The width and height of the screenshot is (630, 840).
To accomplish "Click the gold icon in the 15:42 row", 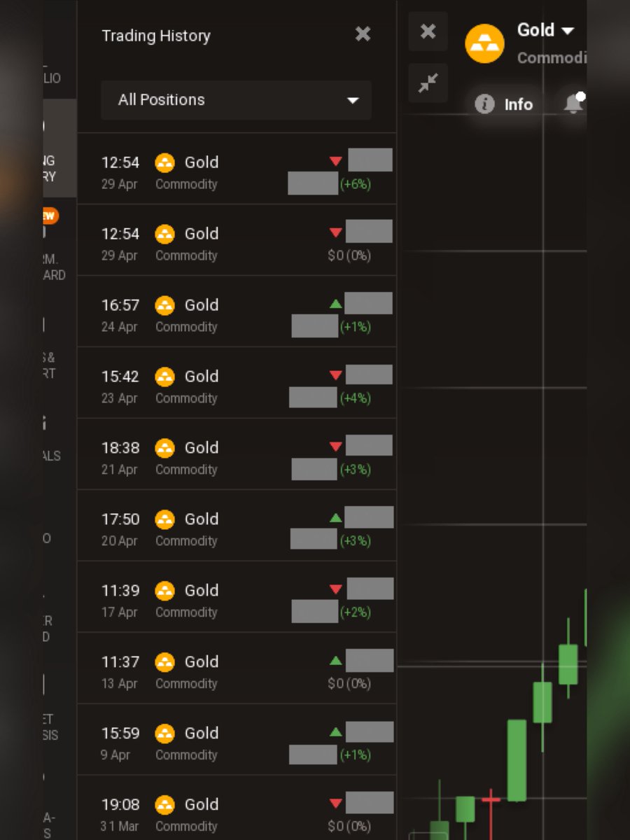I will [164, 377].
